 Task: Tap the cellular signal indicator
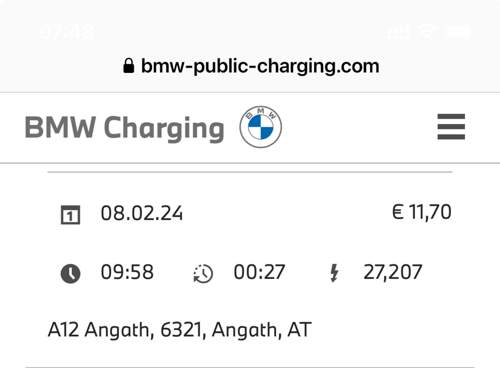[x=399, y=32]
